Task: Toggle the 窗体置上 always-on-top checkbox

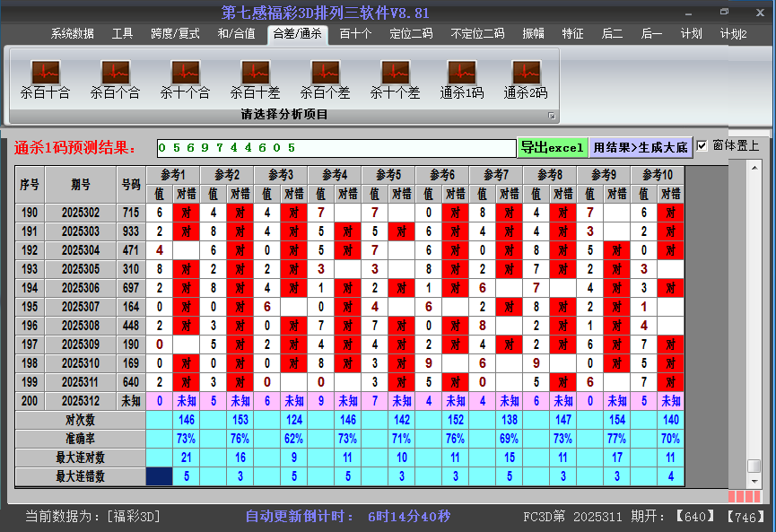Action: click(x=702, y=146)
